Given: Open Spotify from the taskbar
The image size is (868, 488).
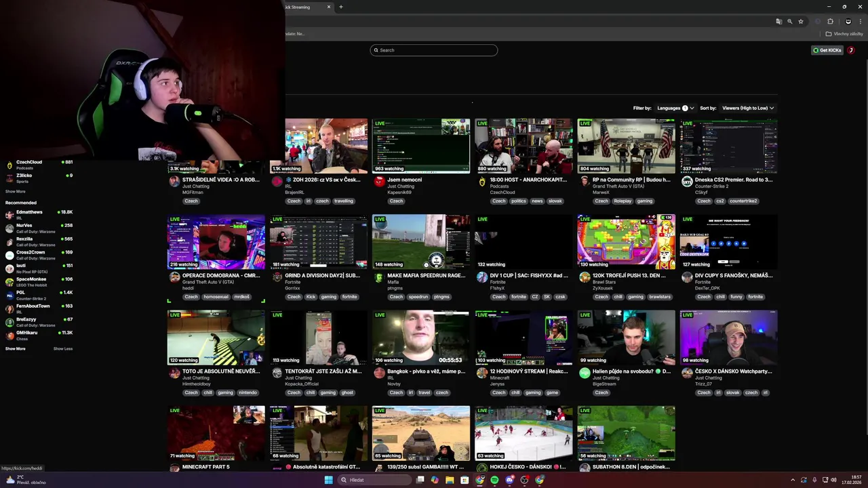Looking at the screenshot, I should 494,480.
